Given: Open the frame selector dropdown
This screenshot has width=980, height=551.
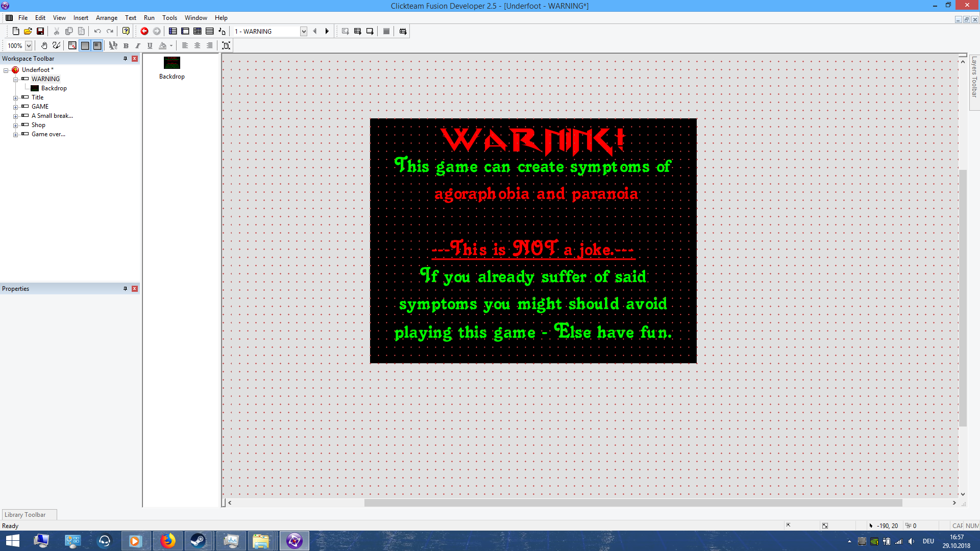Looking at the screenshot, I should click(304, 32).
